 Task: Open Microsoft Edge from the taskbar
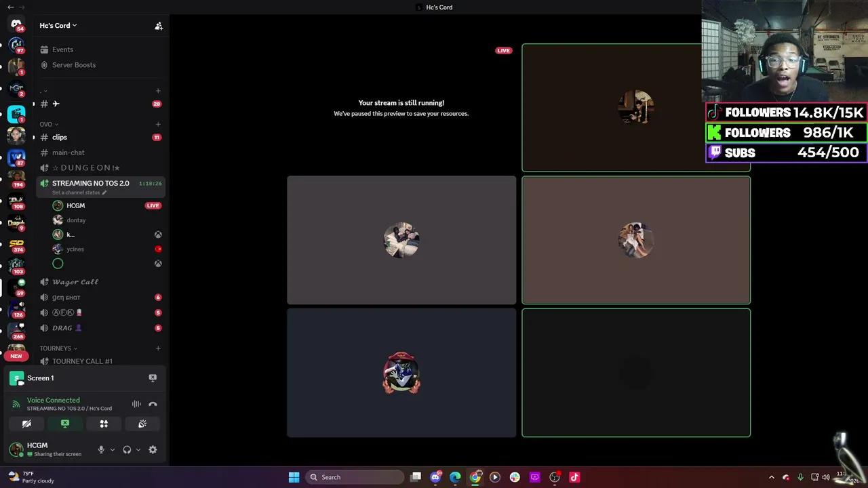click(x=455, y=477)
